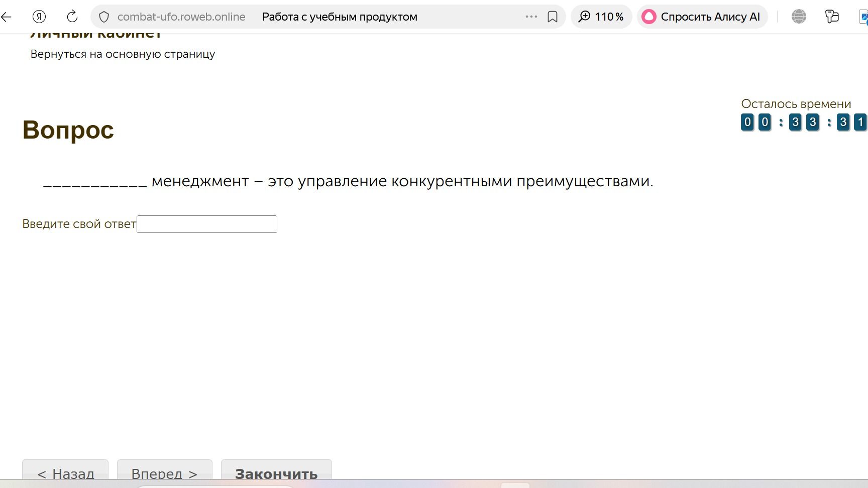The height and width of the screenshot is (488, 868).
Task: Open the Yandex home icon
Action: [x=39, y=17]
